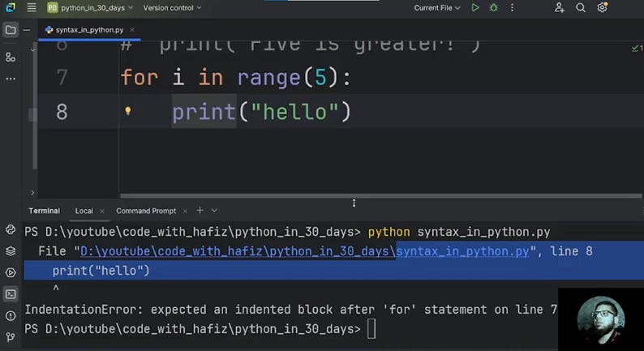Click the editor horizontal scrollbar

tap(380, 196)
